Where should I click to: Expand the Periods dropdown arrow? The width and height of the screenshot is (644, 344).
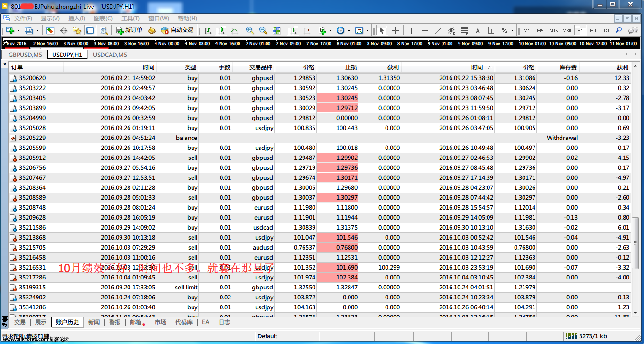click(x=349, y=30)
